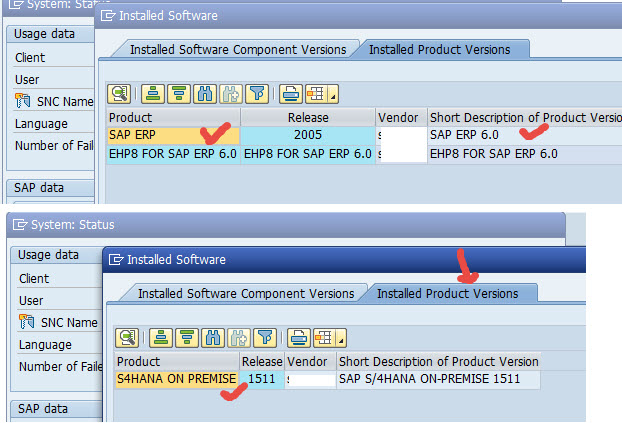Set filter in the upper SAP ERP list
622x423 pixels.
[x=257, y=94]
